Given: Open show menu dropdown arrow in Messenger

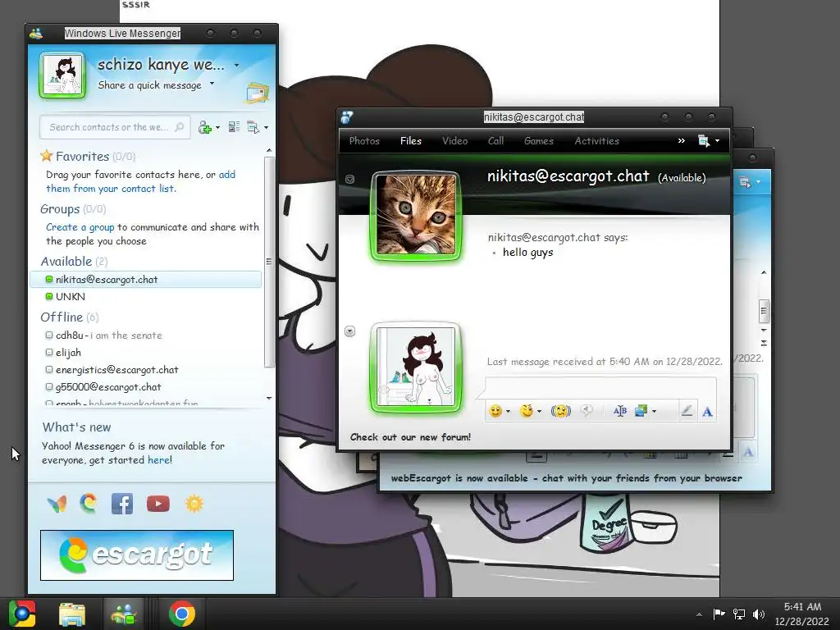Looking at the screenshot, I should coord(267,127).
